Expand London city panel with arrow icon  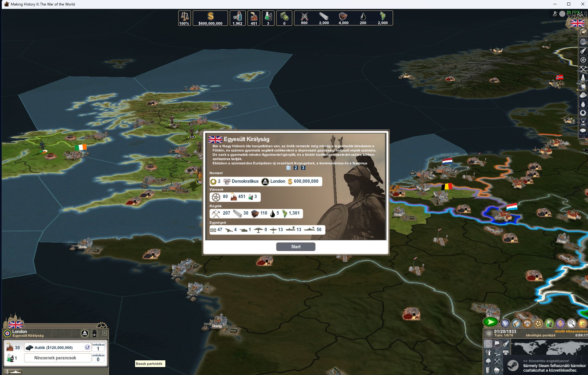pyautogui.click(x=104, y=333)
